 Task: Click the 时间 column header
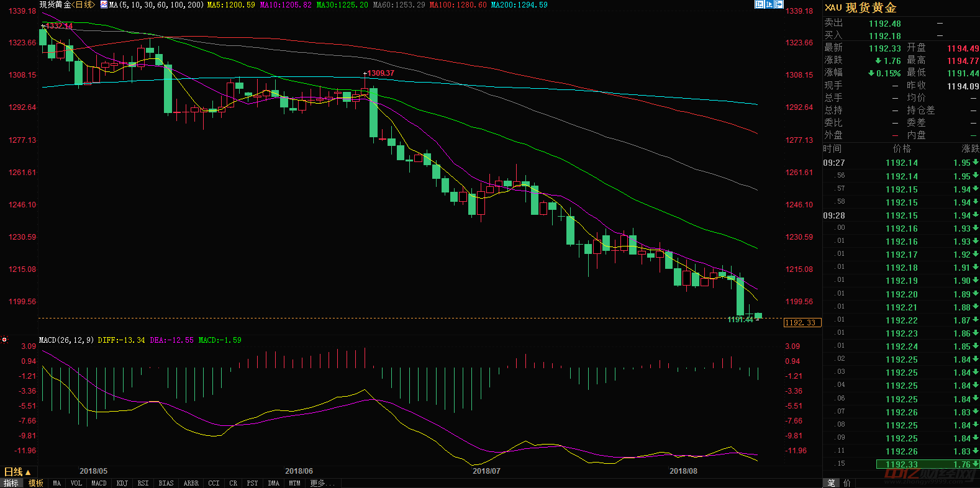tap(832, 148)
